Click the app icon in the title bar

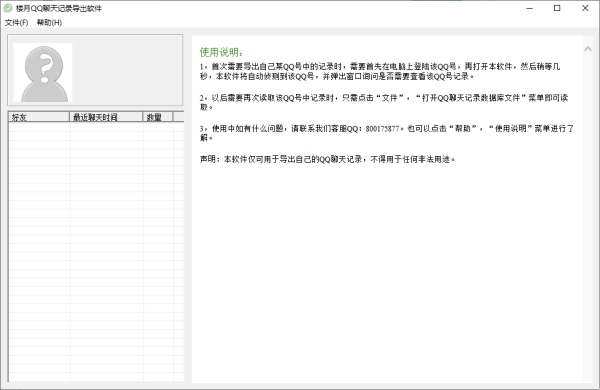pos(8,8)
